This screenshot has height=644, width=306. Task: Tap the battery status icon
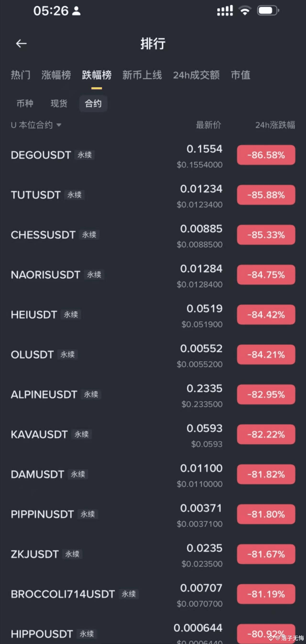point(268,11)
